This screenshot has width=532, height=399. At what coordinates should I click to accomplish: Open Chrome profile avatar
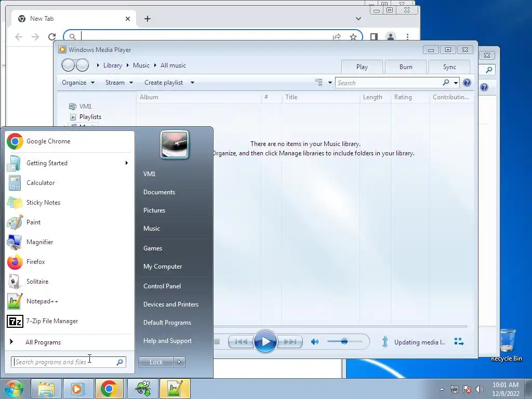tap(391, 37)
